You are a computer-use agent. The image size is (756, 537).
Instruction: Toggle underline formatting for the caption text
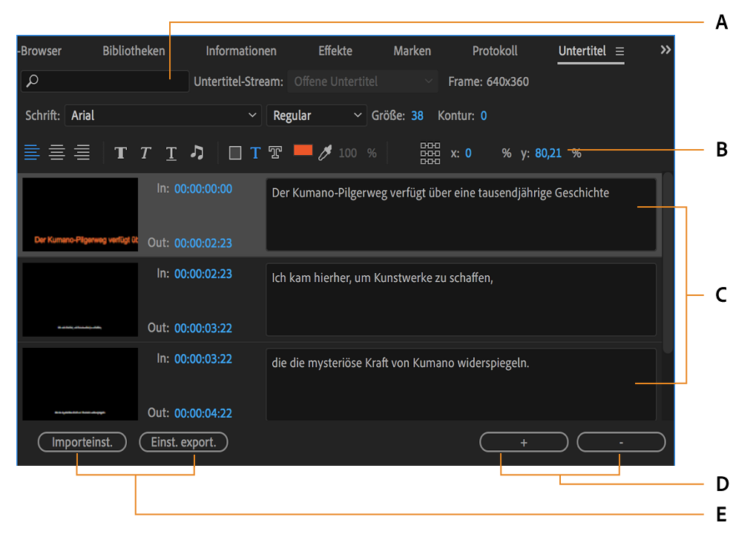pyautogui.click(x=171, y=153)
